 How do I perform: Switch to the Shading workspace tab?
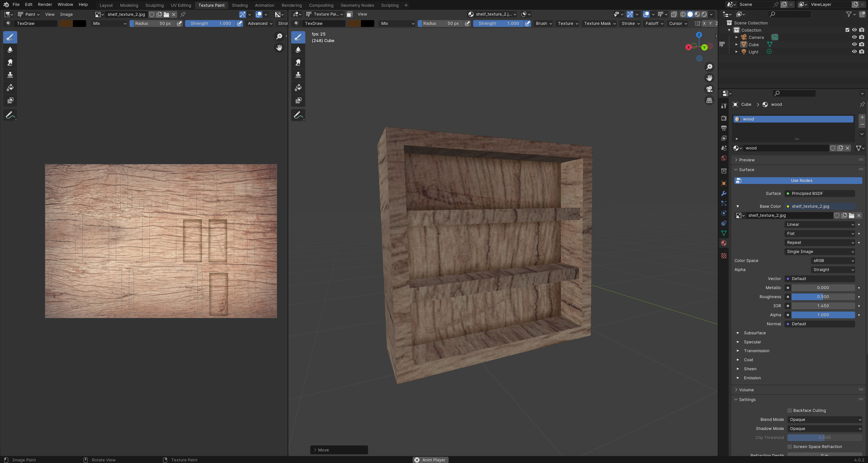click(239, 5)
